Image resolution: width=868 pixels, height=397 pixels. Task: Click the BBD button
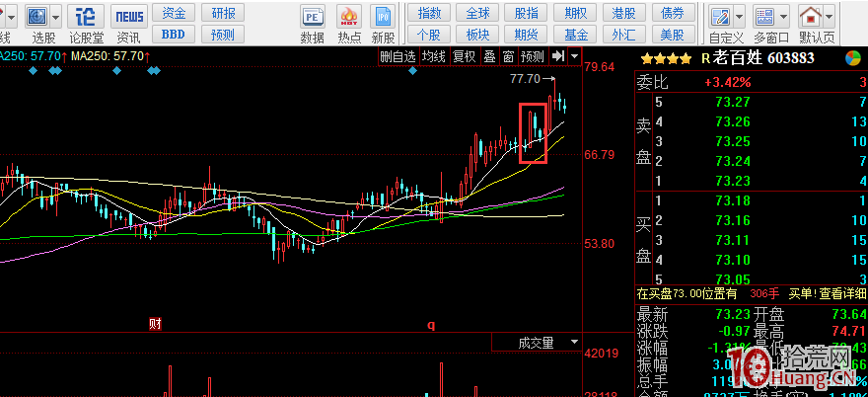click(174, 35)
